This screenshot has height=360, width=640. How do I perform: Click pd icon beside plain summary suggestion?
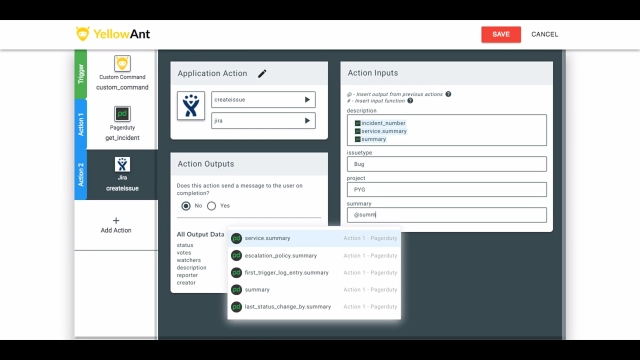pyautogui.click(x=236, y=290)
